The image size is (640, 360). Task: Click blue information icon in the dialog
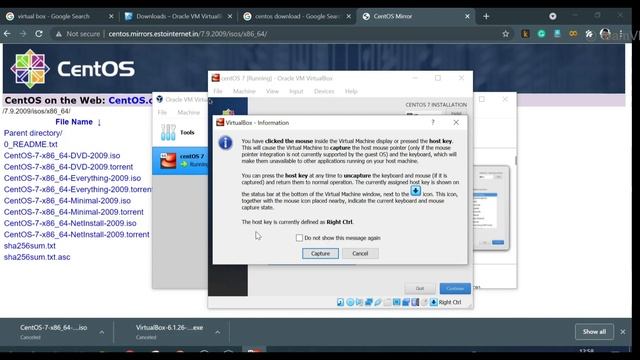(225, 143)
